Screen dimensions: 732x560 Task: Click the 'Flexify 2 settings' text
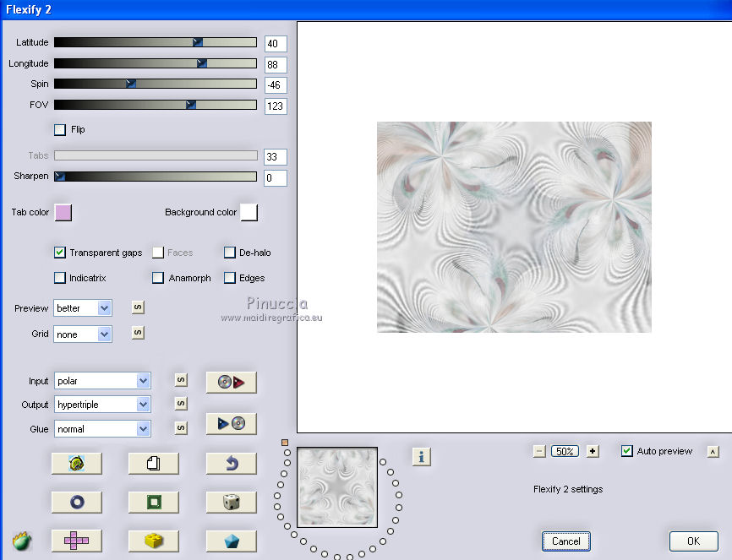(568, 489)
